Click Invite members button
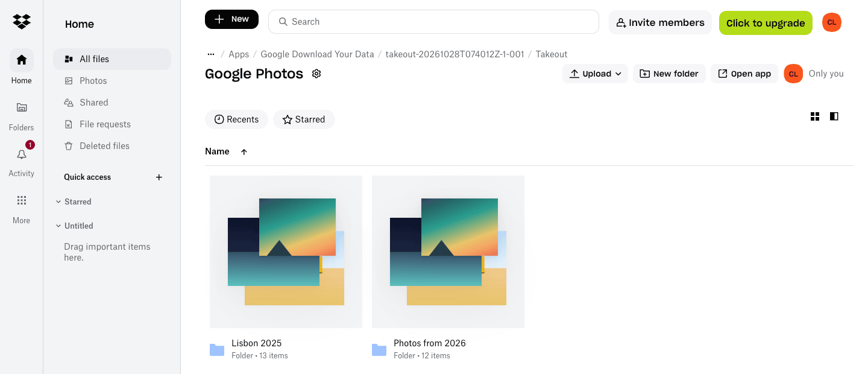Image resolution: width=868 pixels, height=374 pixels. pos(660,23)
